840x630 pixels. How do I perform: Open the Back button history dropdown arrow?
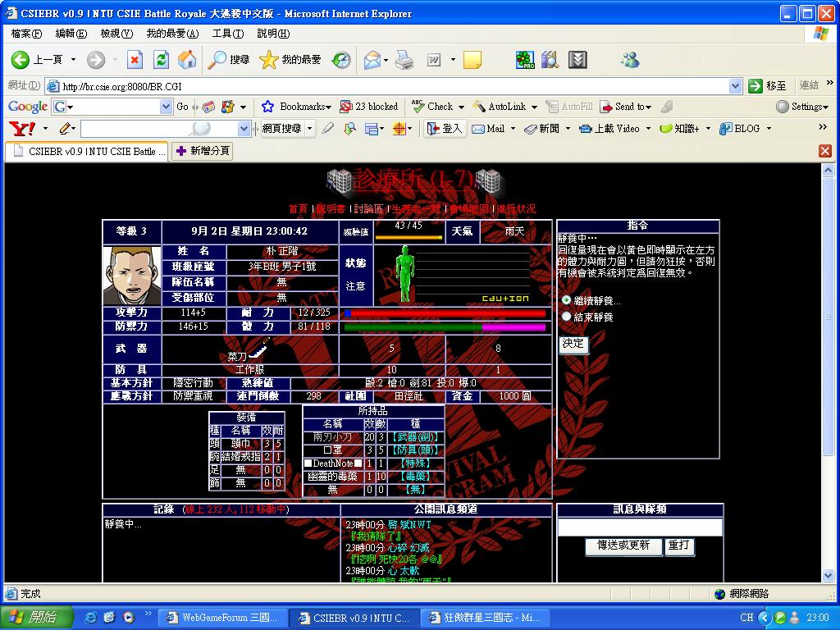pyautogui.click(x=73, y=59)
